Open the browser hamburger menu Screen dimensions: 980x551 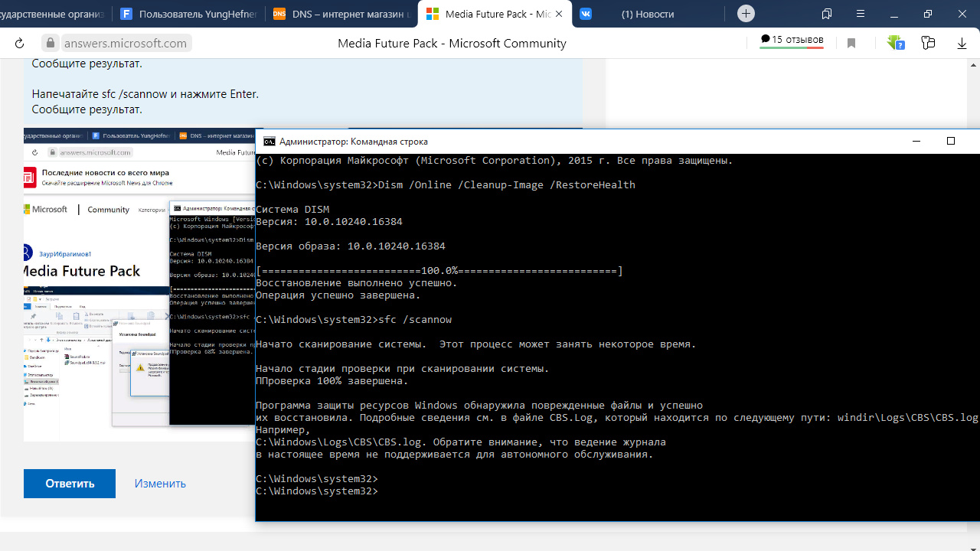[x=861, y=14]
